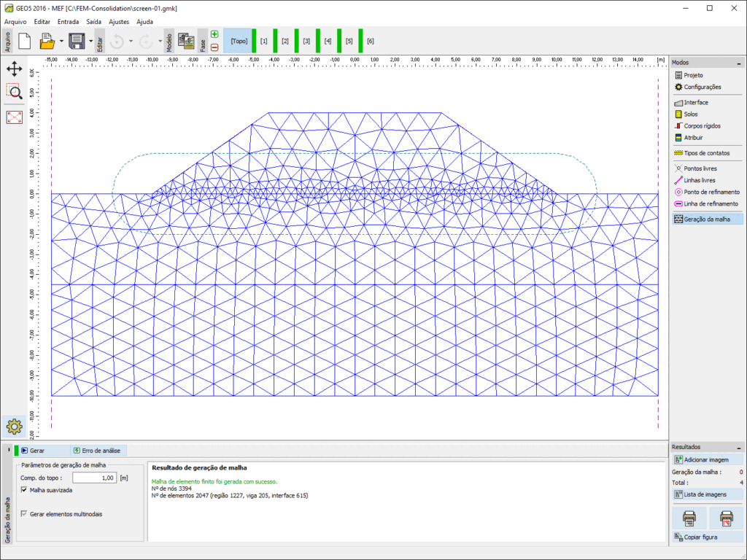Screen dimensions: 747x560
Task: Click the Modelo copy model icon
Action: (186, 42)
